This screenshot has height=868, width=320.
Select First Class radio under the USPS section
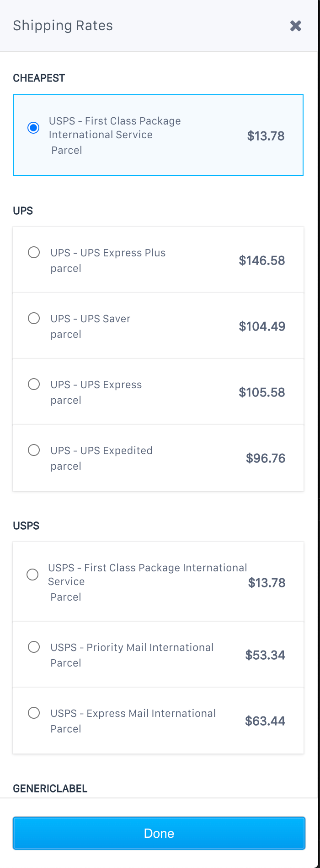point(32,575)
